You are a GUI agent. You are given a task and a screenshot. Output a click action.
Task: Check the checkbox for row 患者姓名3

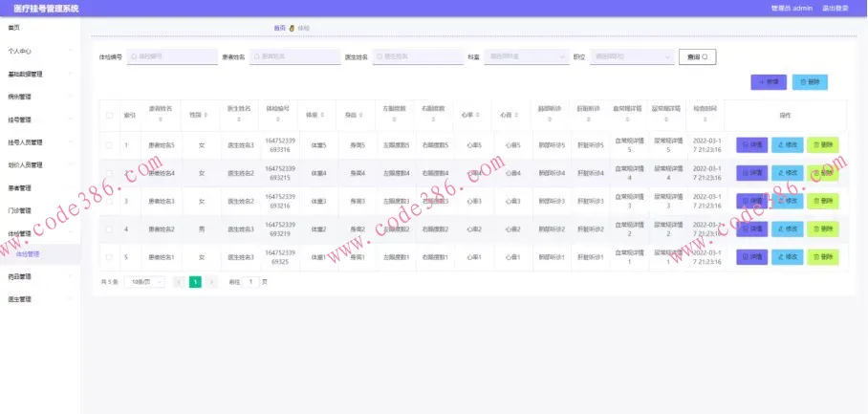(109, 202)
